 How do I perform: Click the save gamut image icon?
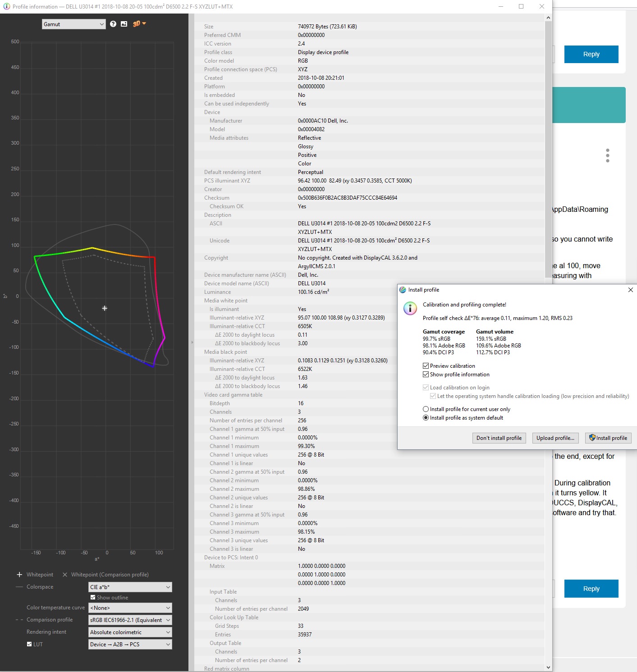pyautogui.click(x=124, y=24)
